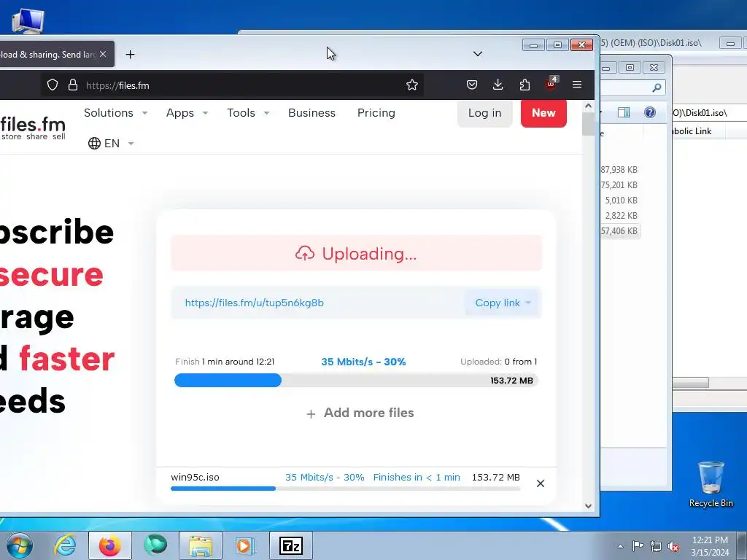Open a new browser tab
This screenshot has height=560, width=747.
tap(130, 54)
